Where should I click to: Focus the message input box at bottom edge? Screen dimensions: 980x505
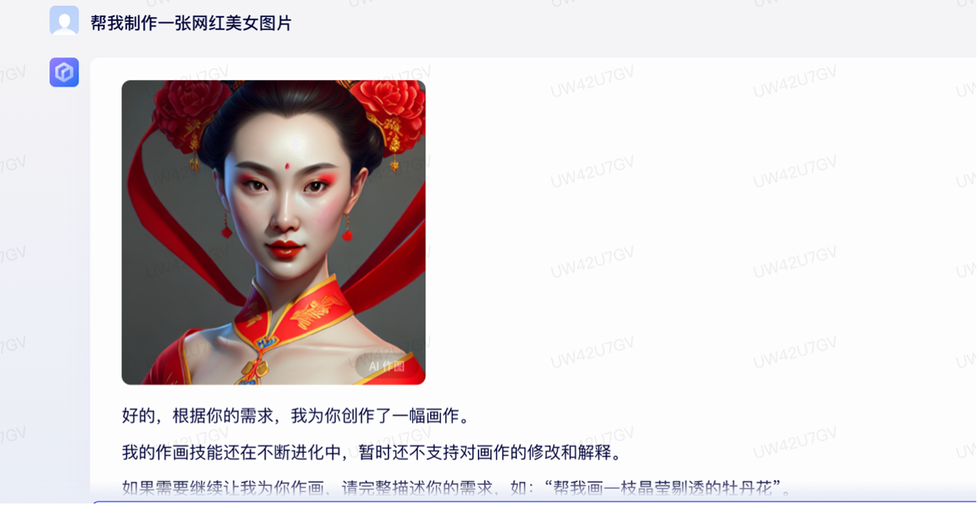(535, 503)
